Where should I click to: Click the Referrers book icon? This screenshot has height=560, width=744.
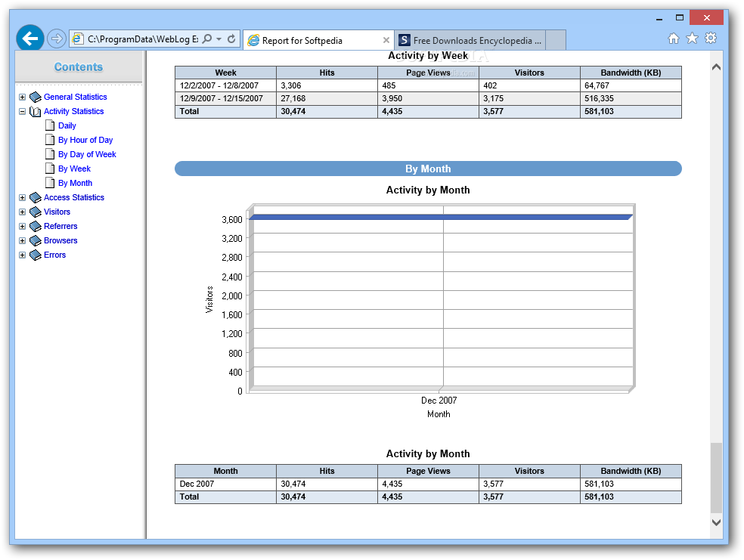point(35,227)
